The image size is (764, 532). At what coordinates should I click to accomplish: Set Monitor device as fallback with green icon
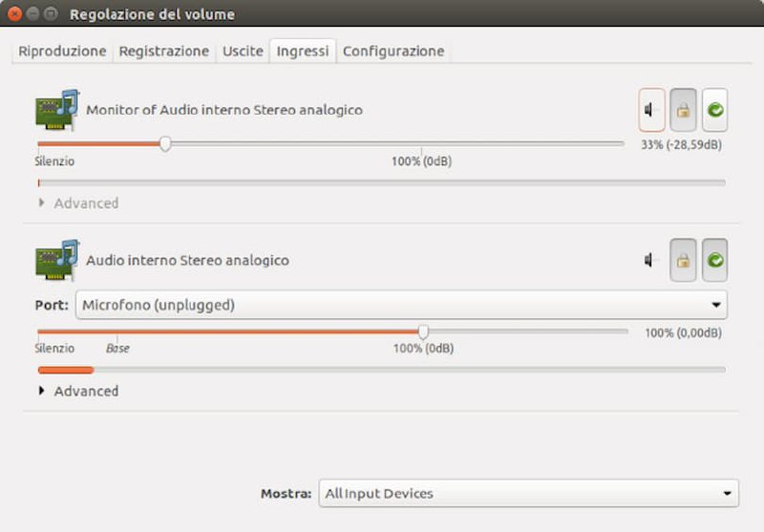tap(714, 110)
